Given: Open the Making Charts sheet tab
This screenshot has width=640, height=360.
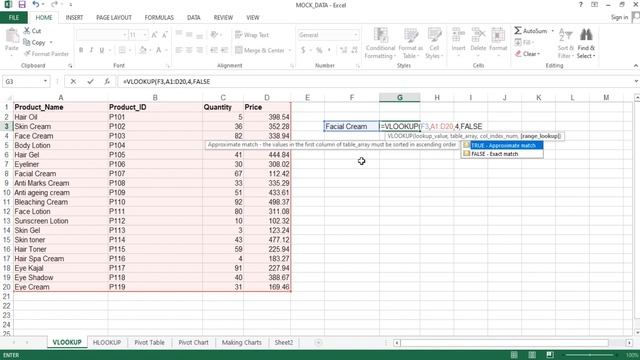Looking at the screenshot, I should pos(242,342).
